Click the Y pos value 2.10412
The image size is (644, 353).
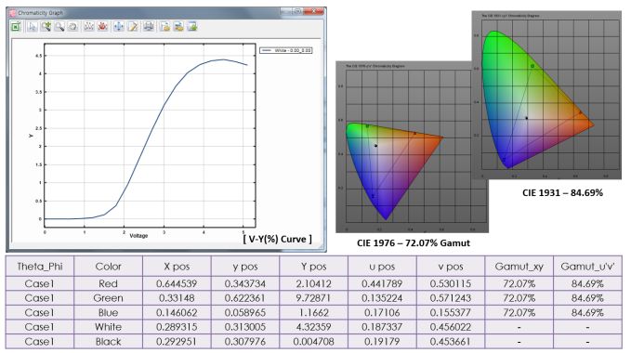[314, 283]
